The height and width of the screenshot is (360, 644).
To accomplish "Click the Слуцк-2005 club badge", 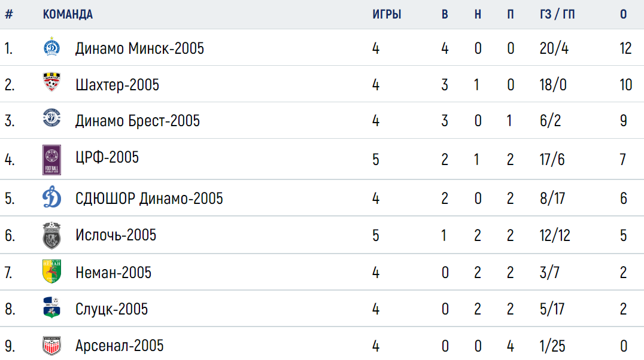I will point(51,307).
